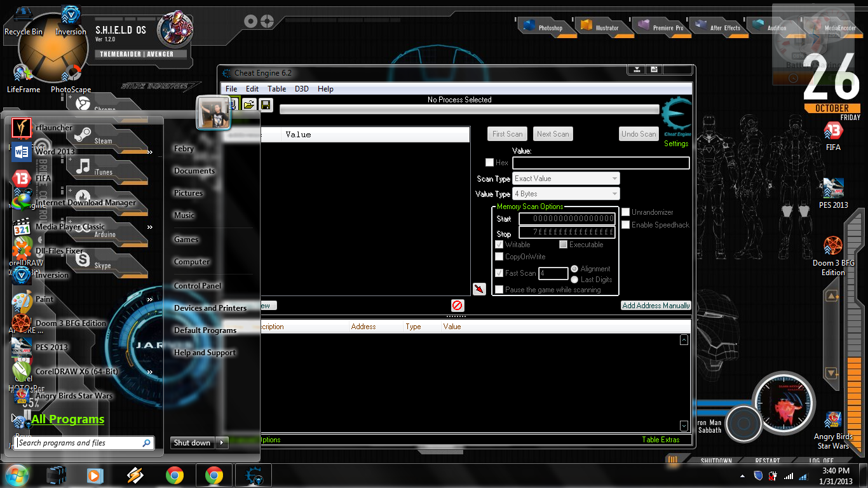
Task: Click address list scrollbar down arrow
Action: pyautogui.click(x=684, y=426)
